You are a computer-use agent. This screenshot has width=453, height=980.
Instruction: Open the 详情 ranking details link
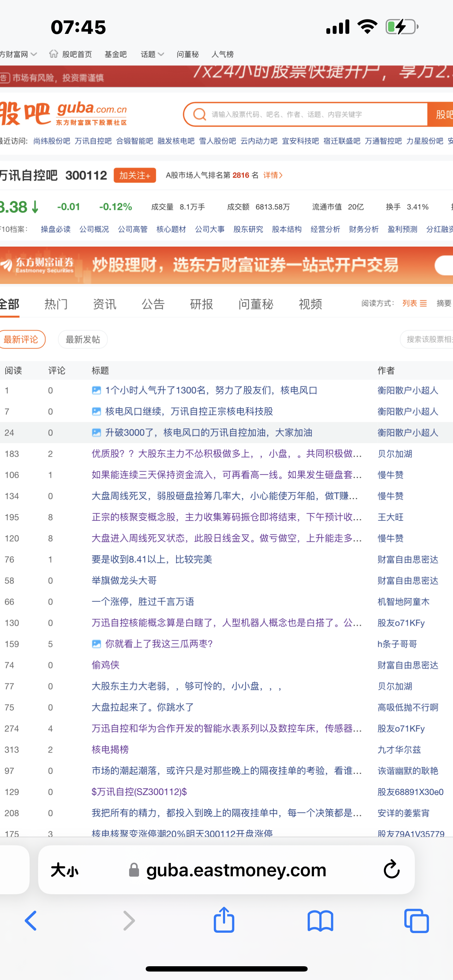coord(273,175)
